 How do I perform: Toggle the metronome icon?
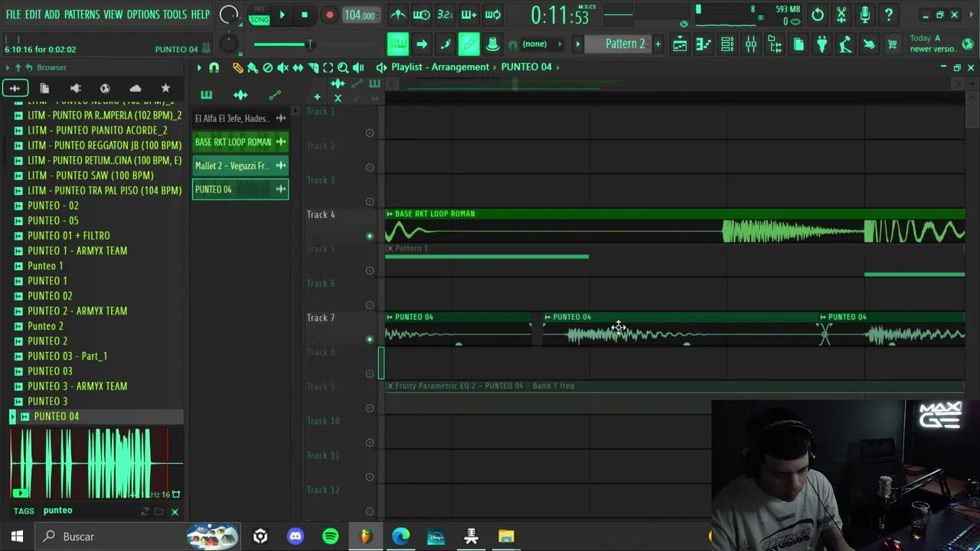tap(398, 15)
